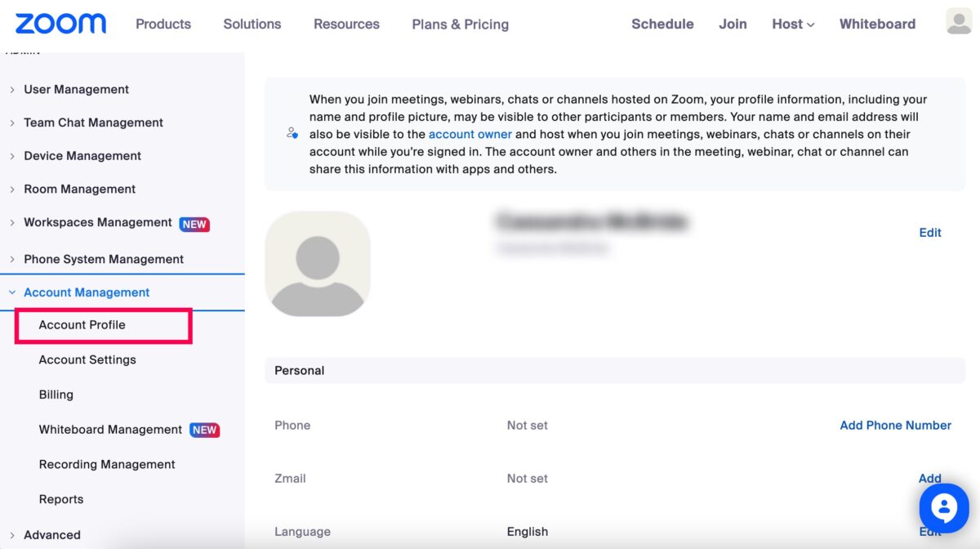
Task: Open Reports in sidebar
Action: coord(61,499)
